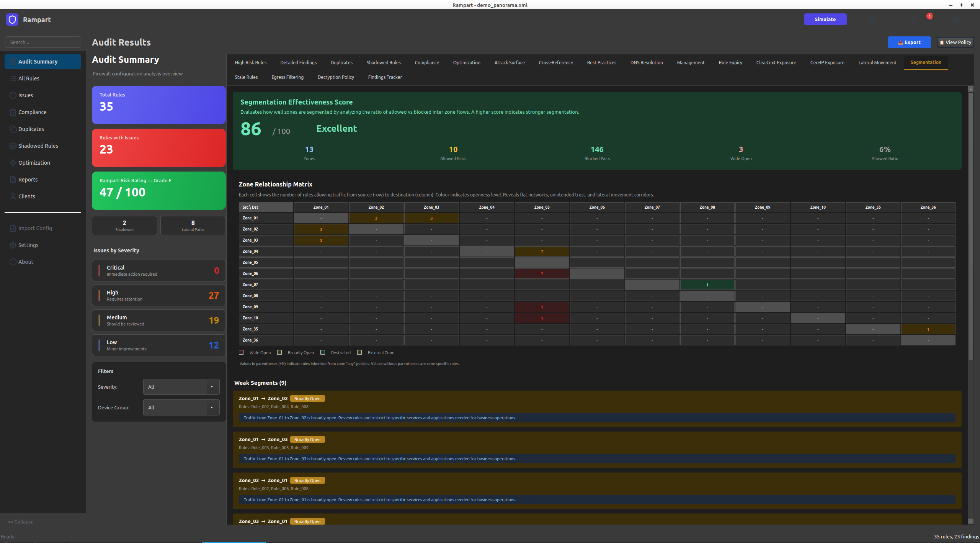Switch to the Lateral Movement tab

click(877, 62)
